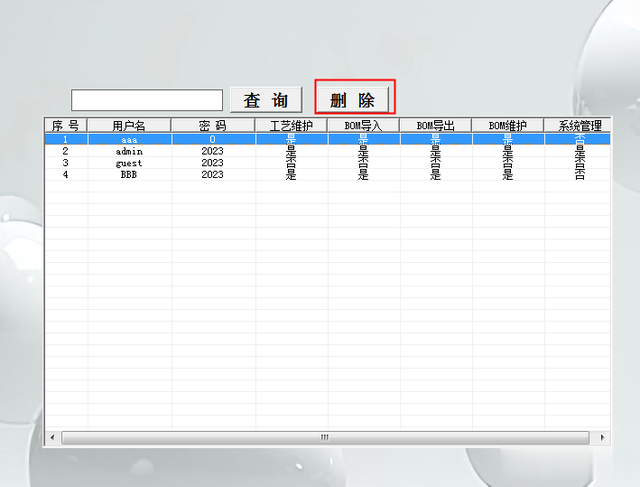Click the 工艺维护 value in the BBB row
This screenshot has height=487, width=640.
click(291, 175)
